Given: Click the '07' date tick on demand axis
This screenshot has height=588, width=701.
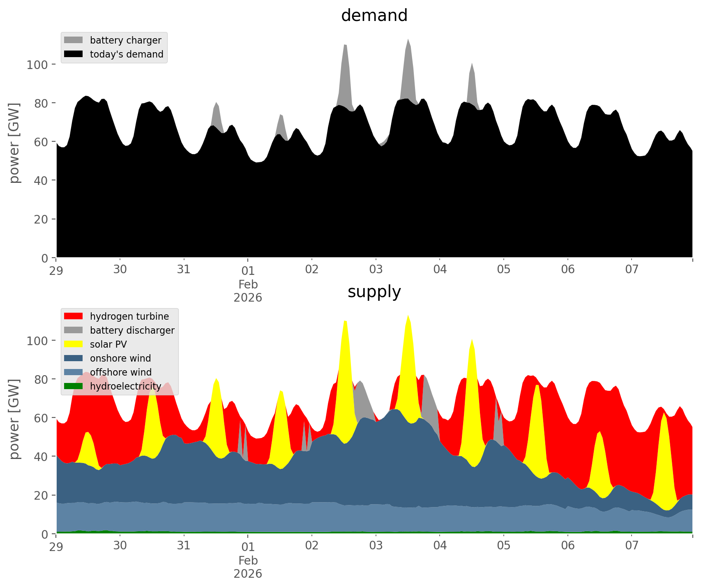Looking at the screenshot, I should click(632, 270).
